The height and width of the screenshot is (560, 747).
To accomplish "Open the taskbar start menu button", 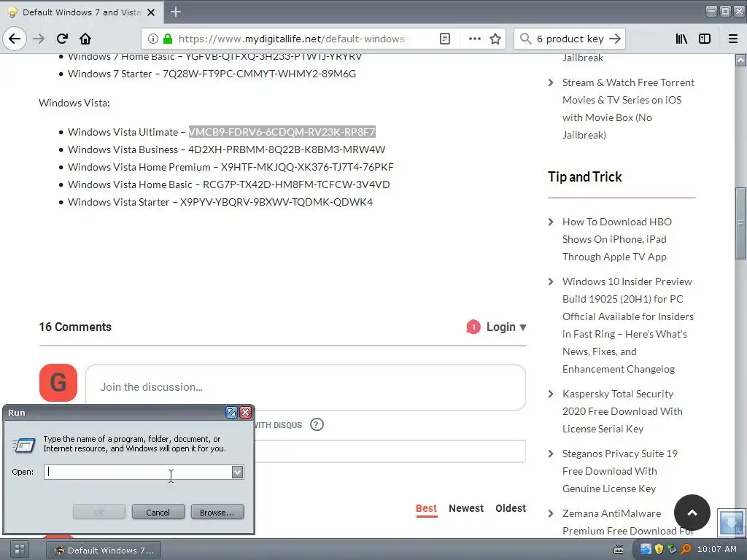I will click(20, 550).
